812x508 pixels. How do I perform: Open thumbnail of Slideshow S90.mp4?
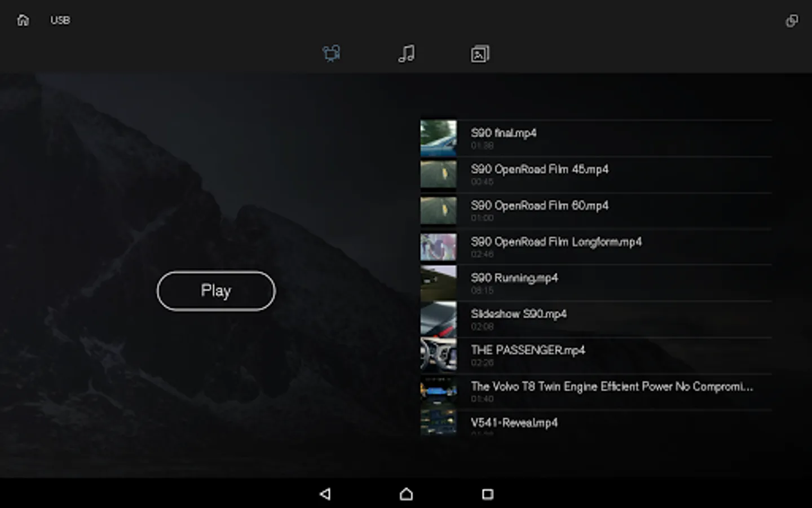tap(439, 319)
